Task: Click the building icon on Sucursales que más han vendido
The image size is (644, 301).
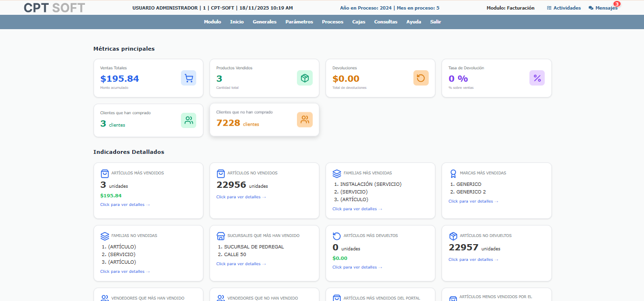Action: (x=220, y=236)
